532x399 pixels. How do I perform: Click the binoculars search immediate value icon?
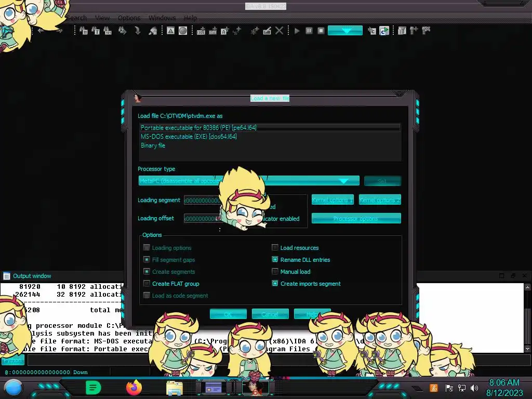[84, 31]
